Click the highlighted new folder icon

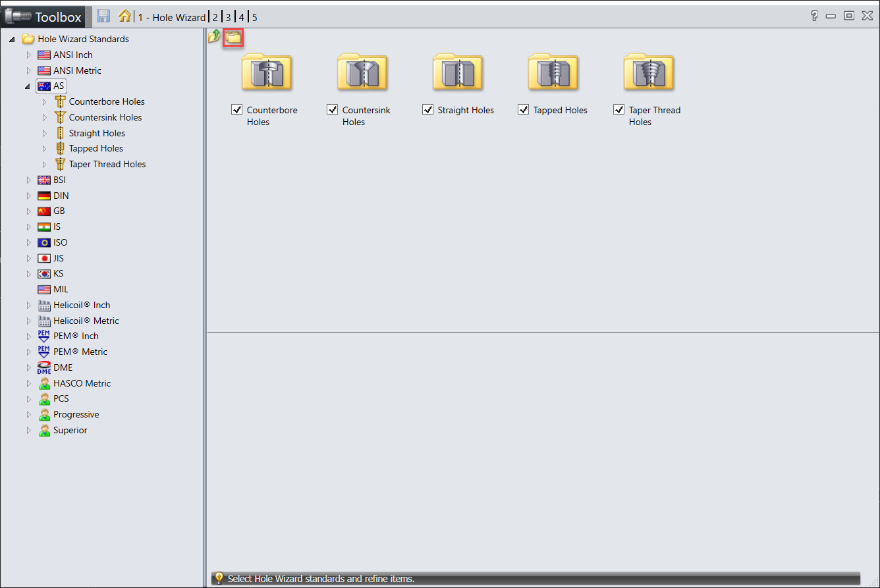tap(233, 38)
